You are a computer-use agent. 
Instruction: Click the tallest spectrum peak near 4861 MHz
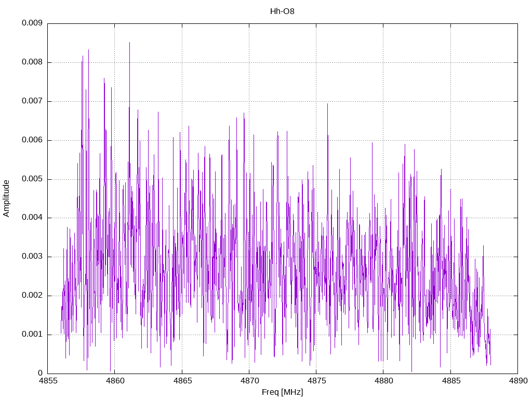click(x=129, y=43)
